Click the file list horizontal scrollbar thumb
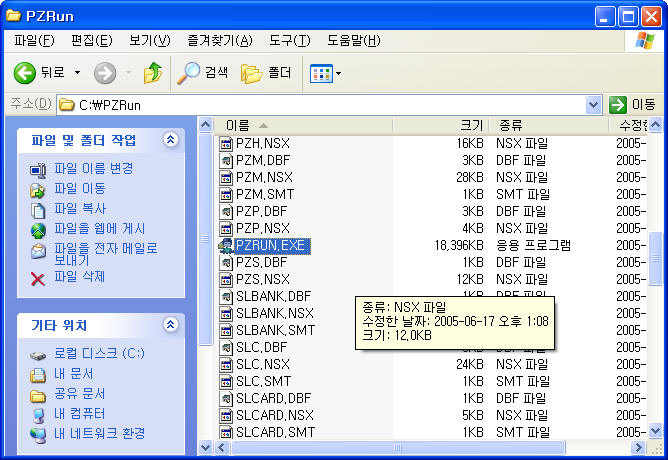 click(x=397, y=448)
